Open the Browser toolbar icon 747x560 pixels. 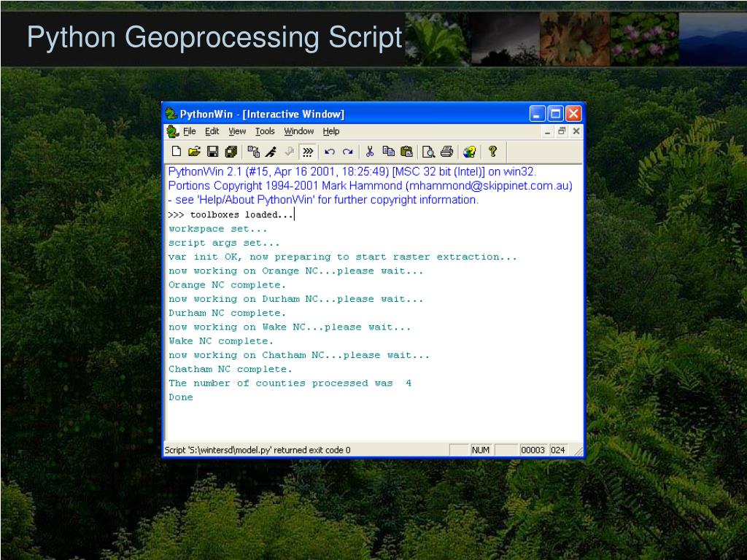253,152
